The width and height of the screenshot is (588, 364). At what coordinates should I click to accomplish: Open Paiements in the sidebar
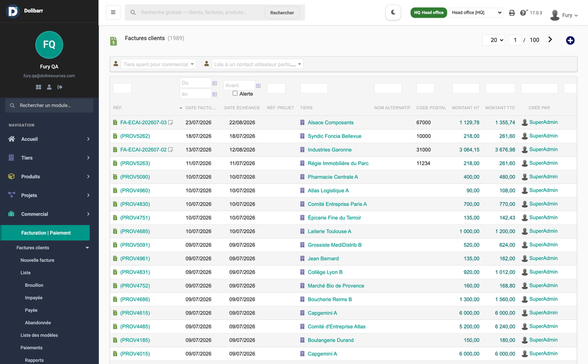pos(31,348)
